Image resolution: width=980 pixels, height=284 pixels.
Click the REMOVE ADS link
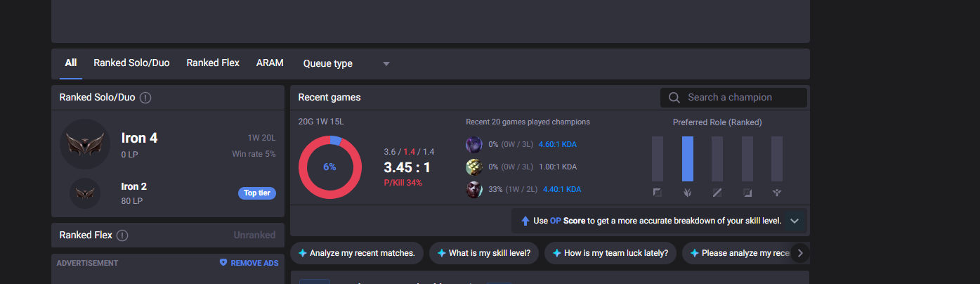click(249, 263)
